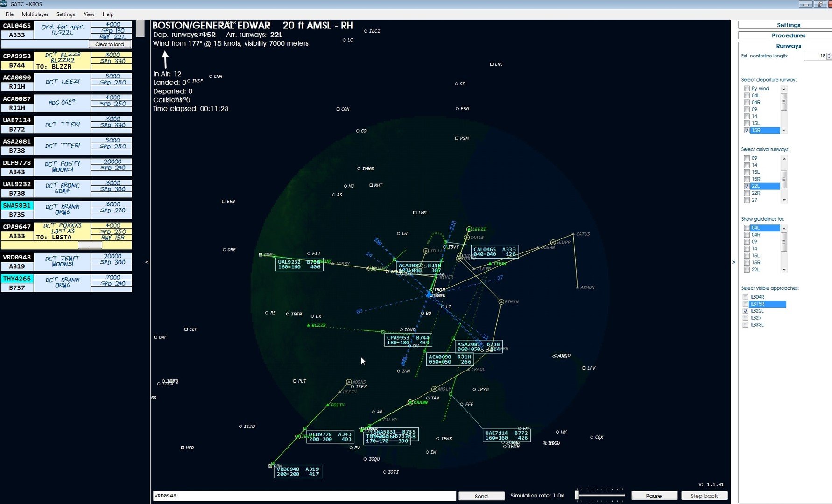The height and width of the screenshot is (504, 832).
Task: Click the DLH9778 aircraft label on the radar
Action: [x=330, y=436]
